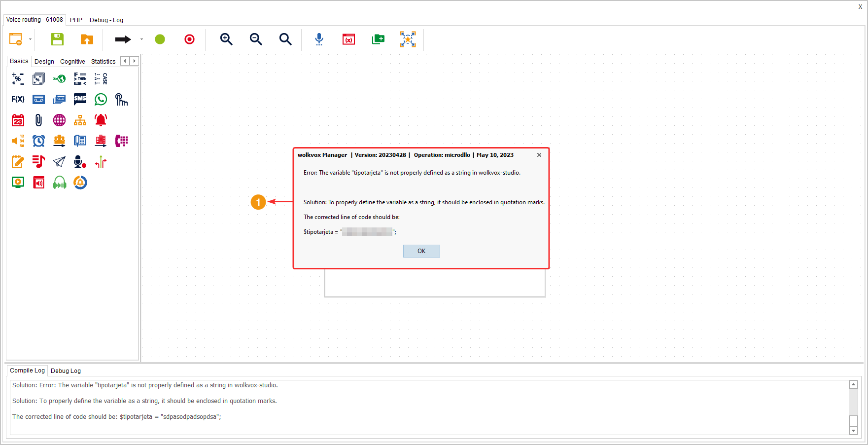Viewport: 868px width, 445px height.
Task: Select the green video play component
Action: (18, 182)
